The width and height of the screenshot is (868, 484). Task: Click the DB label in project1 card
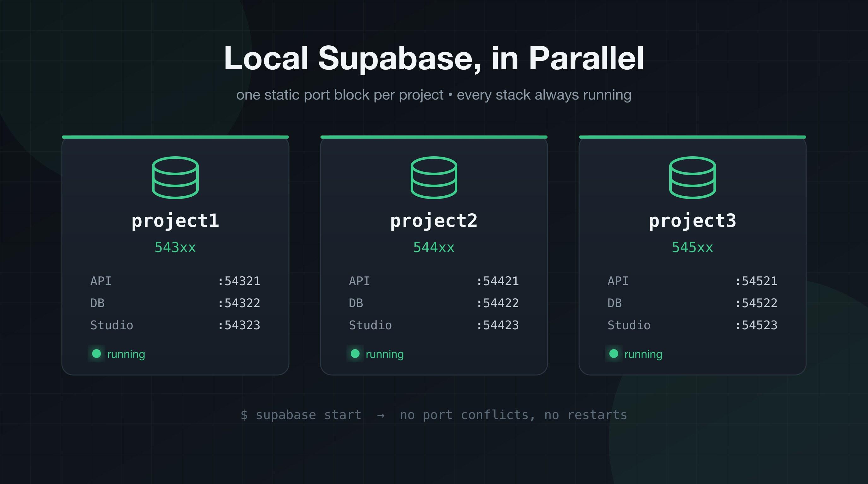97,303
